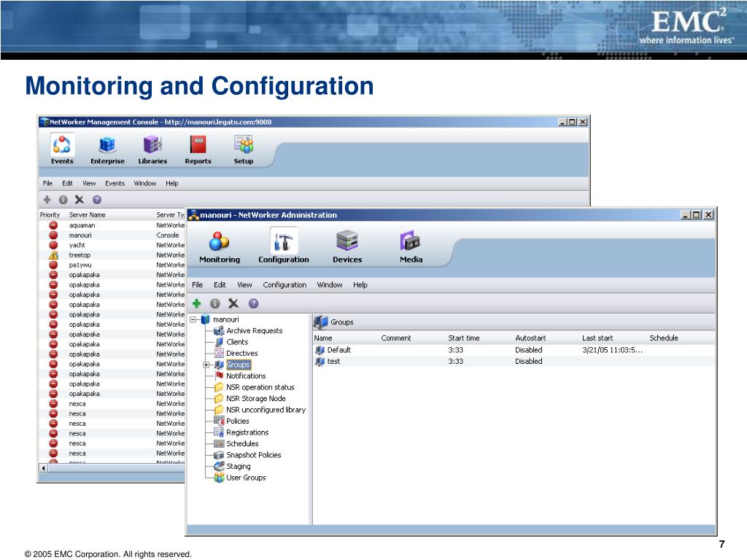Screen dimensions: 747x560
Task: Click the test group icon in the table
Action: (320, 362)
